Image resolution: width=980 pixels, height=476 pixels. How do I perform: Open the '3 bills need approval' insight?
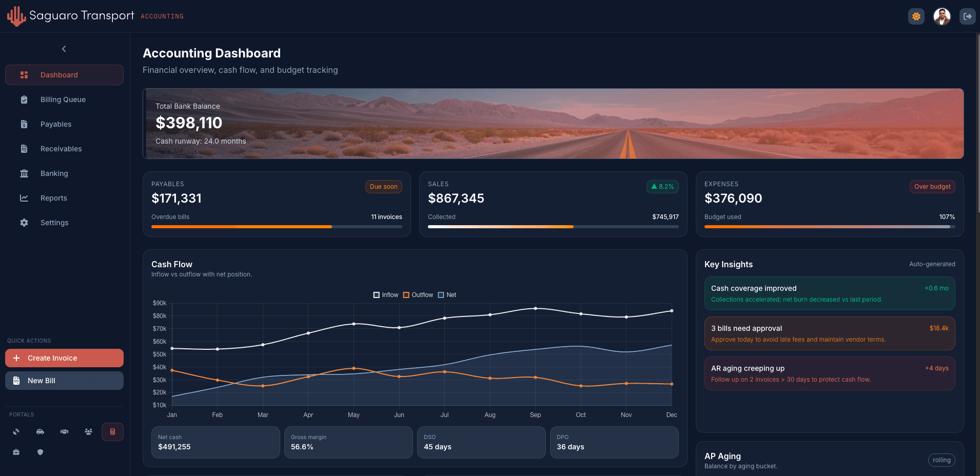coord(829,333)
